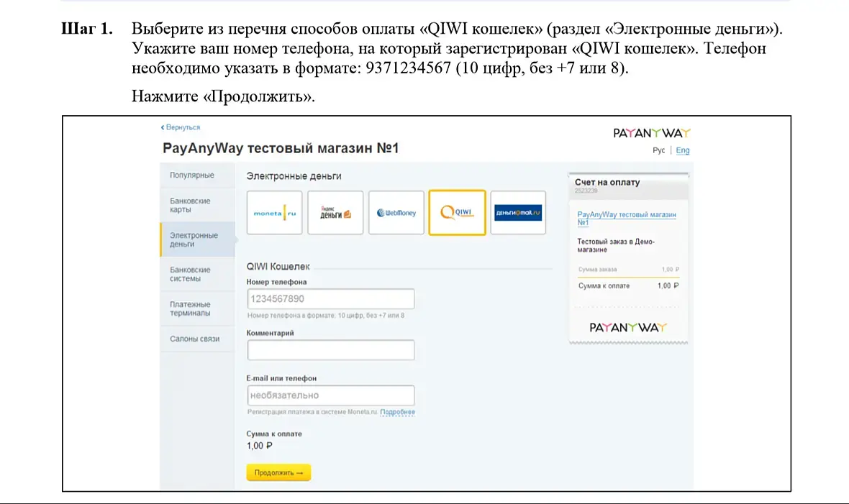The height and width of the screenshot is (504, 849).
Task: Select the Yandex Money payment icon
Action: [335, 213]
